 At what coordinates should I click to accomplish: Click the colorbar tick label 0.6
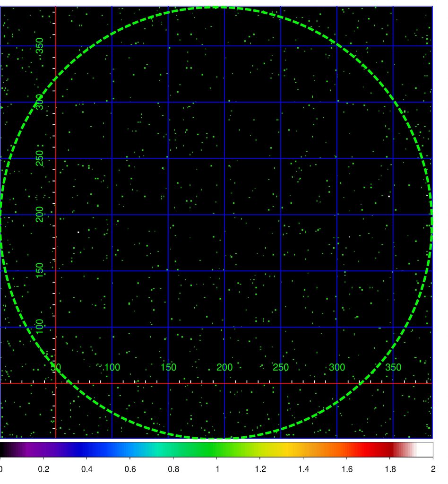tap(130, 469)
